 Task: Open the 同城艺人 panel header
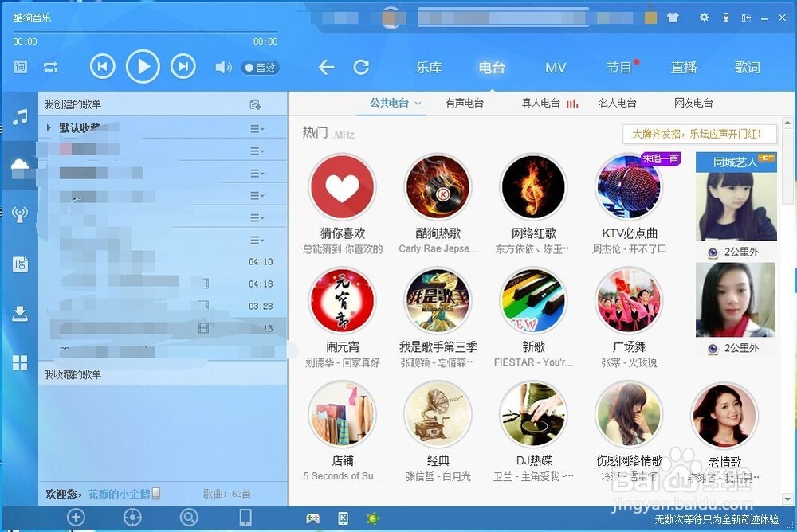(736, 162)
